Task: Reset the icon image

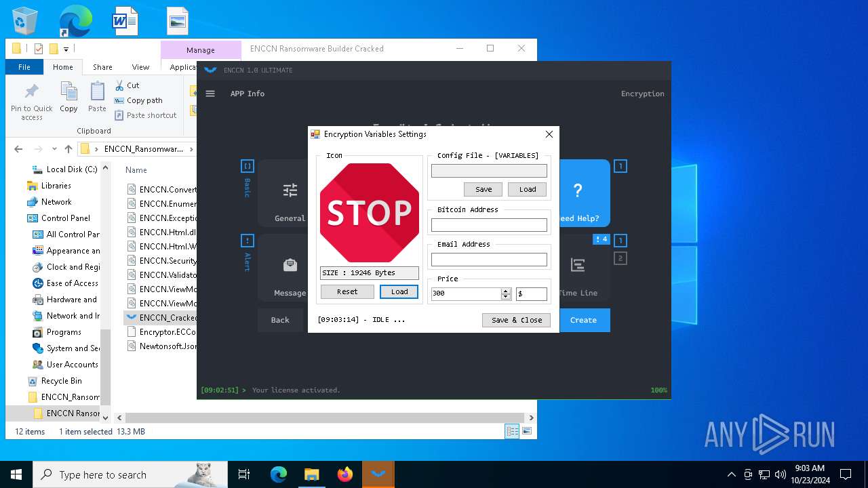Action: click(x=347, y=291)
